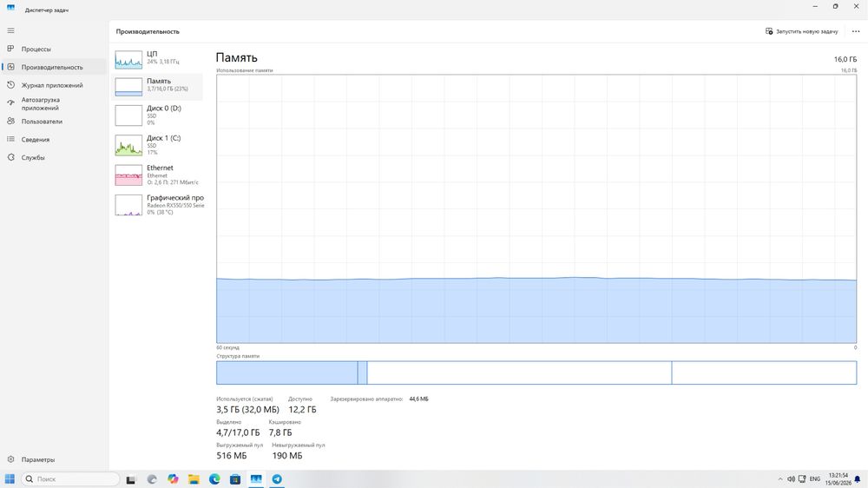Click the Запустить новую задачу button
This screenshot has width=868, height=488.
click(x=801, y=31)
